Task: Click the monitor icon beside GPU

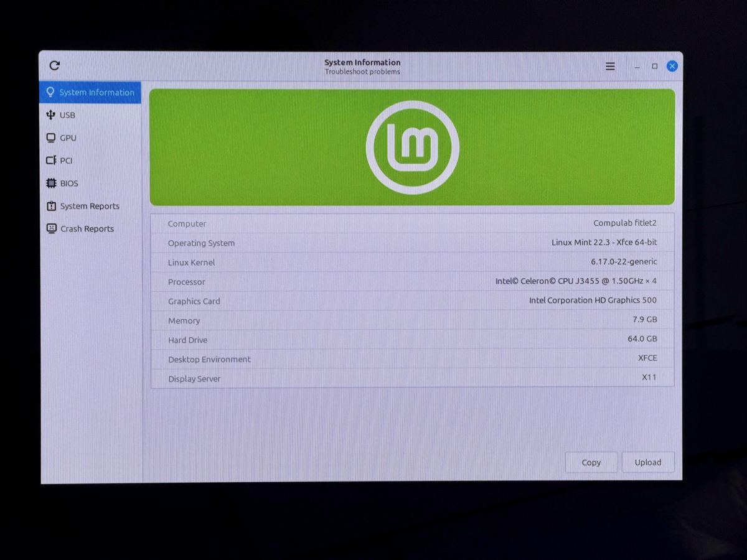Action: (x=51, y=138)
